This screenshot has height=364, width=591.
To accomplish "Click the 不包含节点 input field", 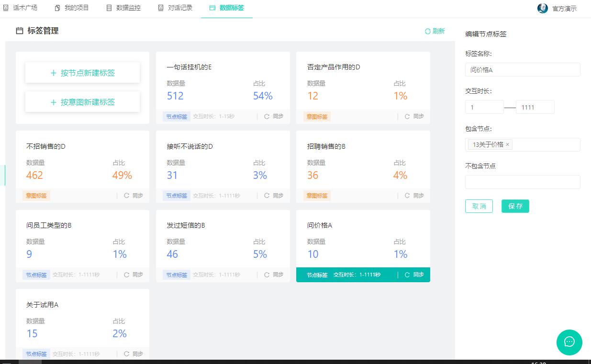I will pyautogui.click(x=522, y=182).
